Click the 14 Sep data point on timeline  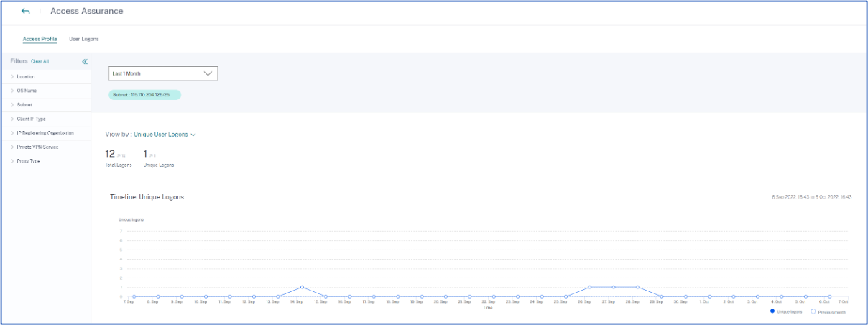point(302,287)
